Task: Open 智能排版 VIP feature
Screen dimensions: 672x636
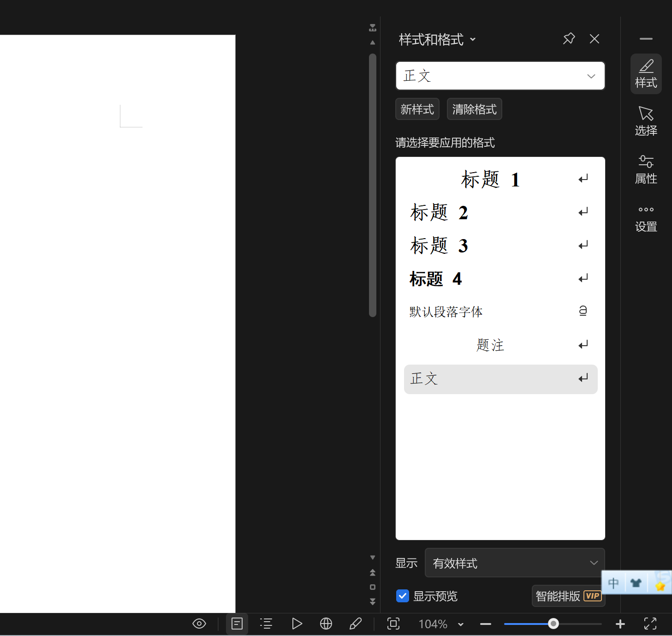Action: click(x=568, y=596)
